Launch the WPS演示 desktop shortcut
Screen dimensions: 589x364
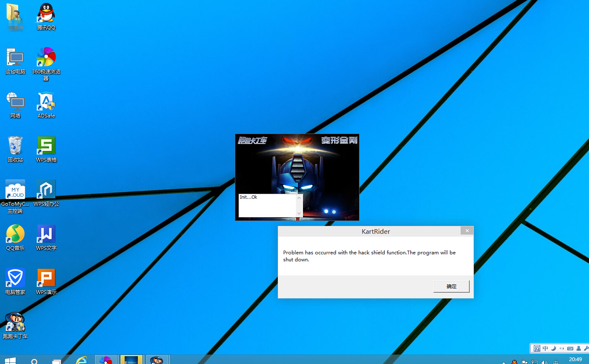tap(46, 281)
